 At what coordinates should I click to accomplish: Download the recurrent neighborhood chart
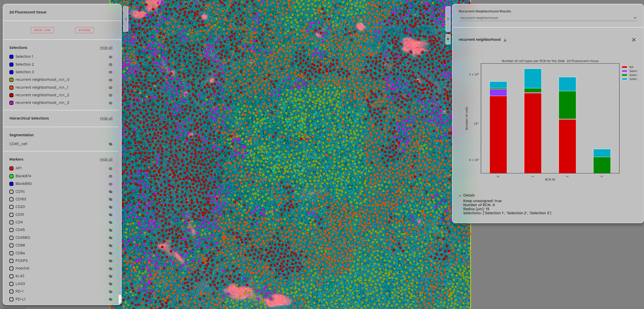(505, 40)
